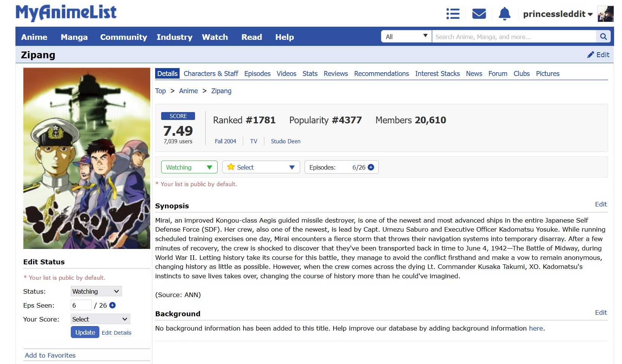Screen dimensions: 622x364
Task: Click the Eps Seen input field
Action: 81,305
